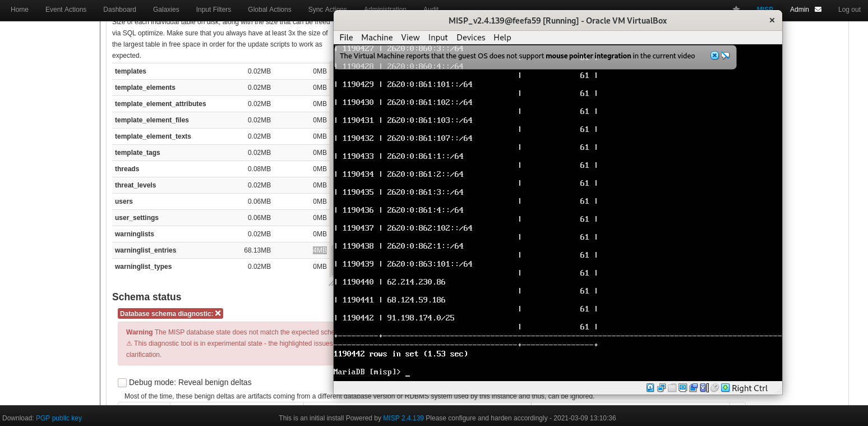Viewport: 868px width, 426px height.
Task: Open the Machine menu in VirtualBox
Action: (x=377, y=38)
